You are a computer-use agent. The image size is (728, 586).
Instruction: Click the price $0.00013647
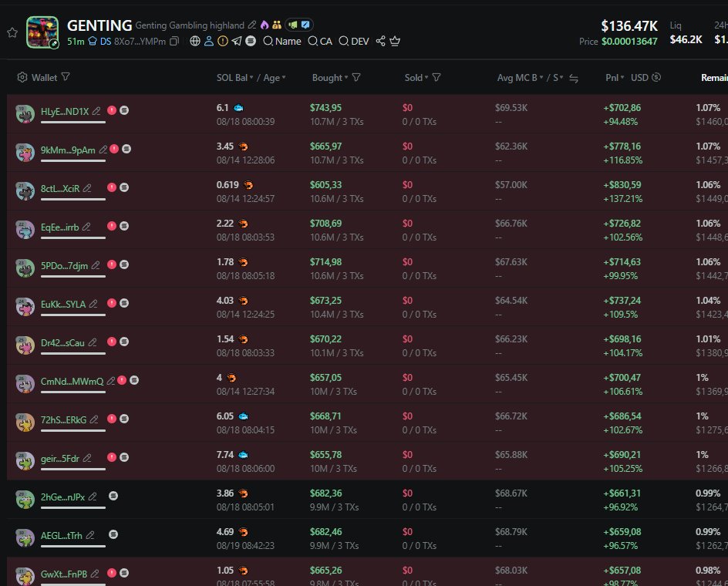coord(629,42)
